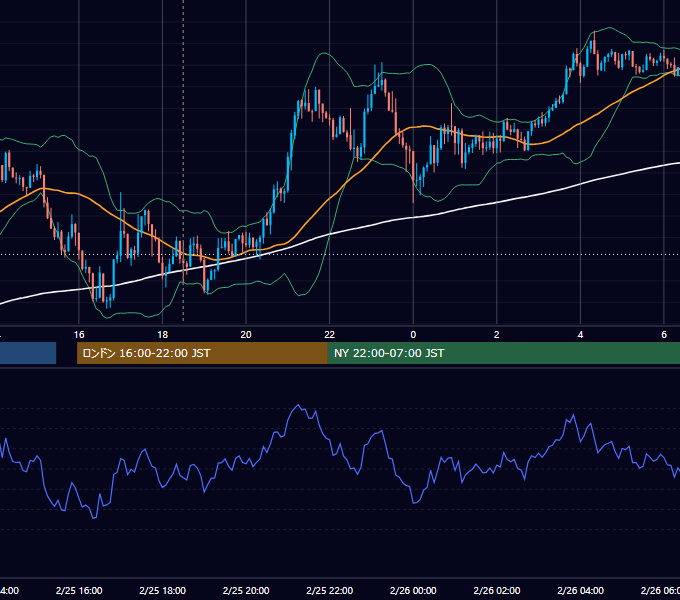Click the 6 hour label on price chart axis
The height and width of the screenshot is (600, 680).
pos(664,335)
